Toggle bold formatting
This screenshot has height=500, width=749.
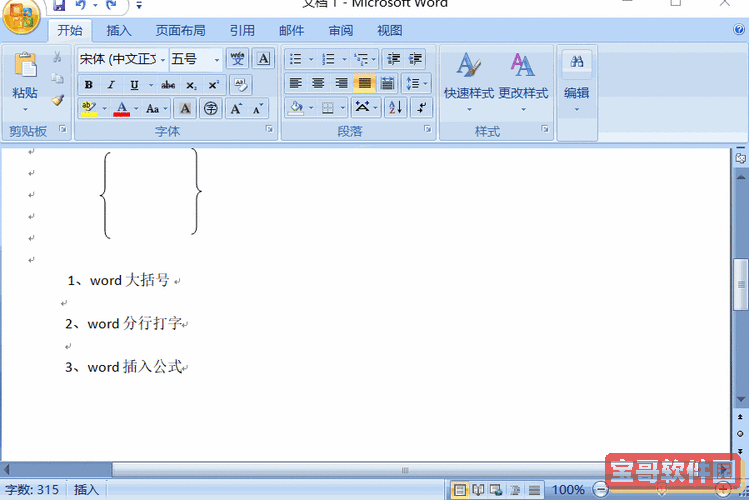[88, 85]
